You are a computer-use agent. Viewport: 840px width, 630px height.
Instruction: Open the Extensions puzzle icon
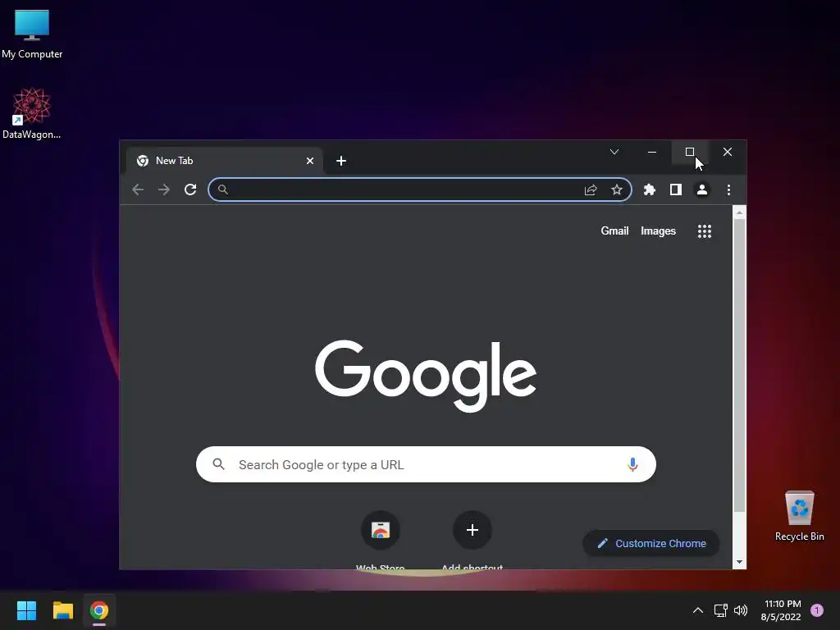click(650, 189)
